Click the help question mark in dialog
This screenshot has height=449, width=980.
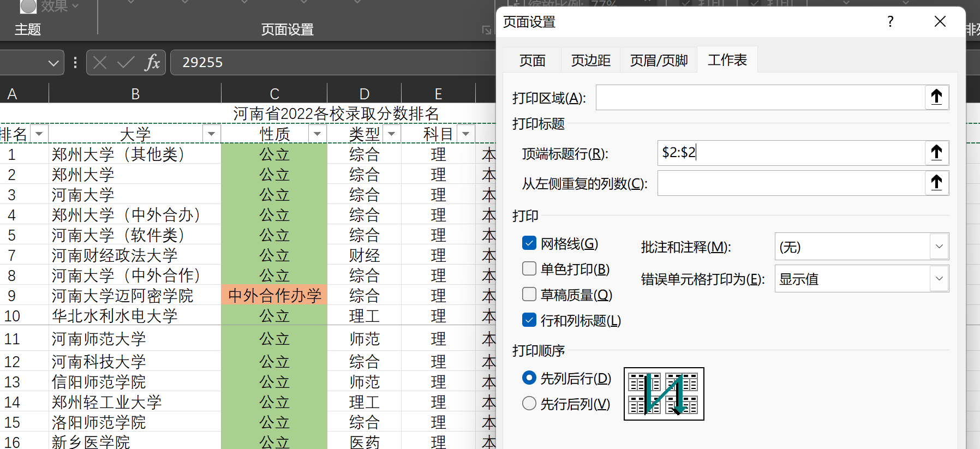pos(891,22)
